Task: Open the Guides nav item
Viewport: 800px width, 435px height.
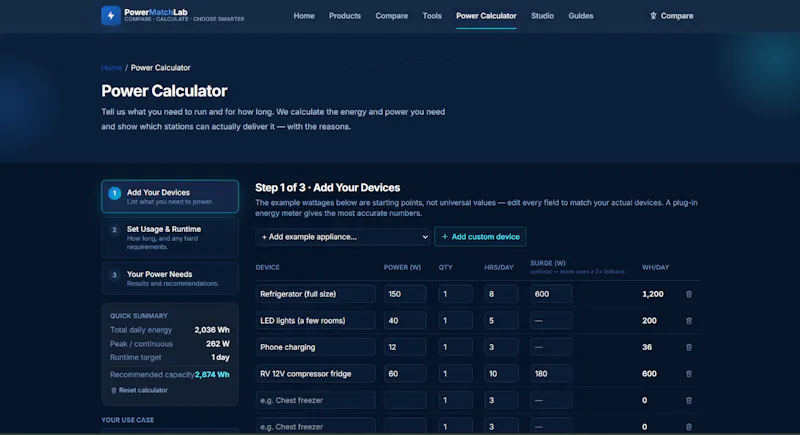Action: (x=581, y=16)
